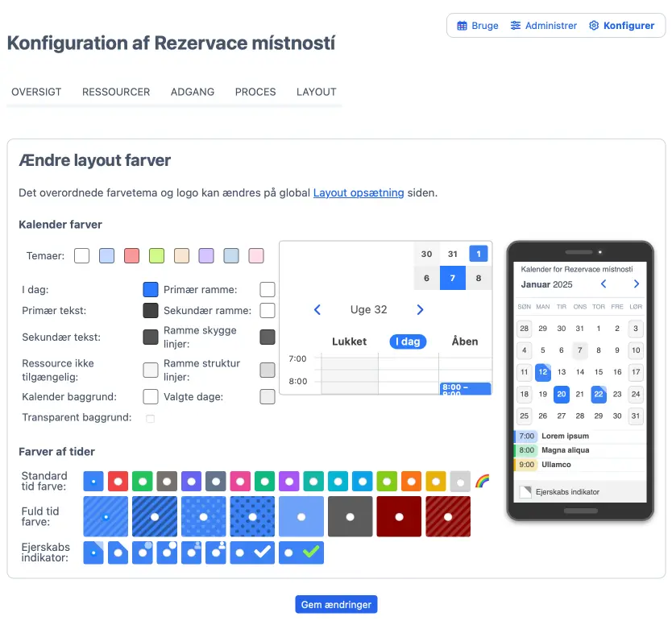The image size is (672, 625).
Task: Select the light person ownership indicator
Action: point(191,553)
